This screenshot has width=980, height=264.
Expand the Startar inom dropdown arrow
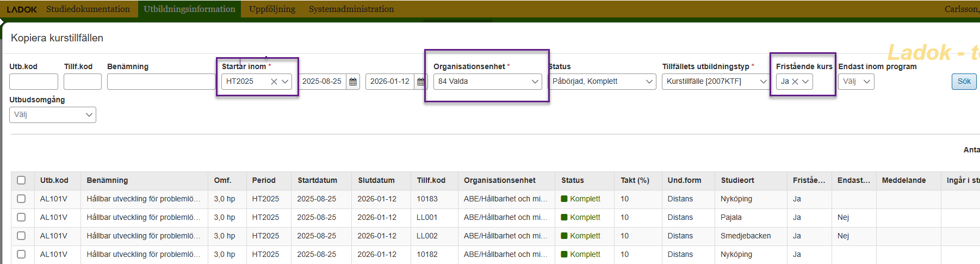pos(285,82)
